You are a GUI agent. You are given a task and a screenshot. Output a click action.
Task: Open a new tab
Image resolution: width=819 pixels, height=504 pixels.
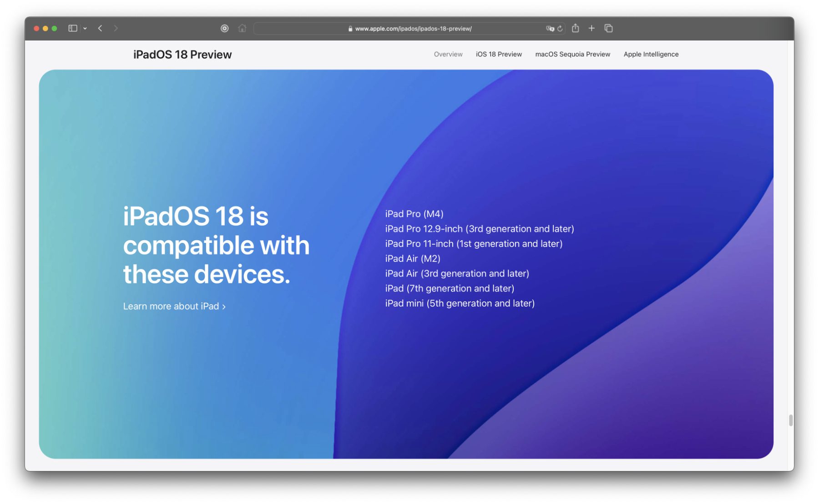coord(591,28)
